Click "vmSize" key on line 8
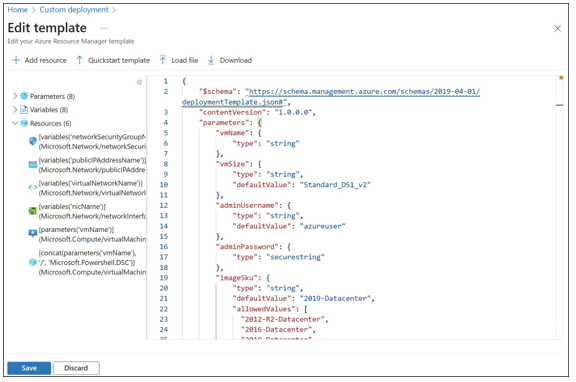 point(234,164)
